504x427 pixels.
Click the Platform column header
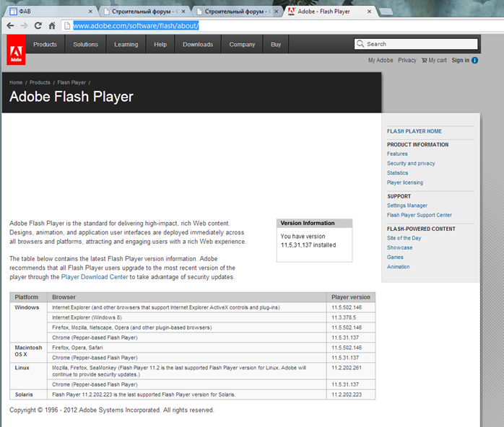point(29,297)
